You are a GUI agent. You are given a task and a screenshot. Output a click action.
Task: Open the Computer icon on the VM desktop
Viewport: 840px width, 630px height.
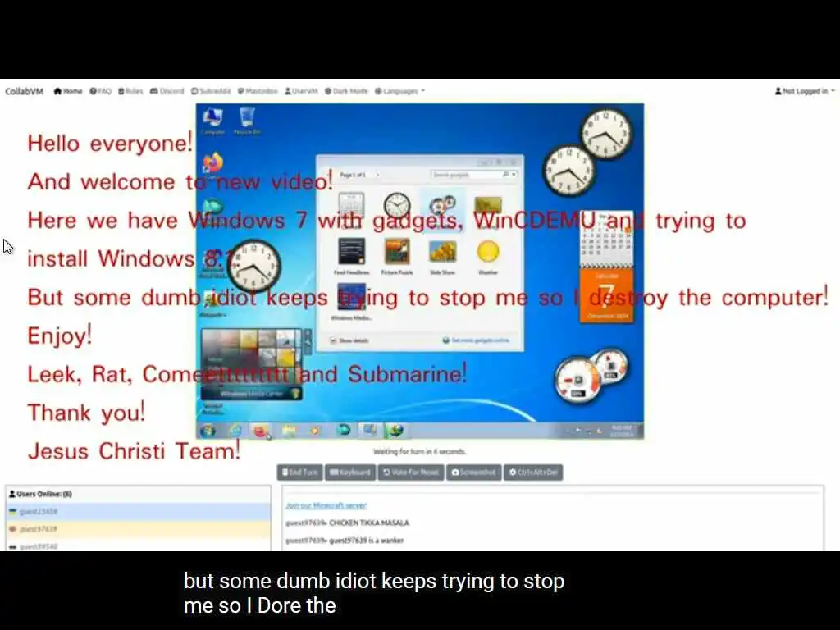[x=213, y=121]
